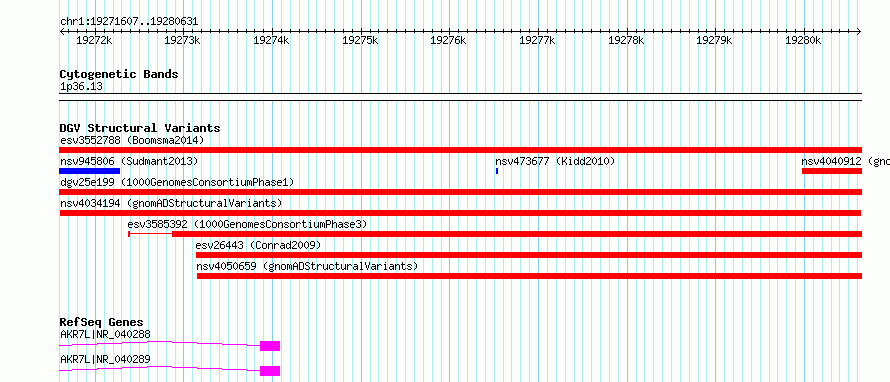
Task: Select the magenta exon of AKR7L|NR_040288
Action: point(270,346)
